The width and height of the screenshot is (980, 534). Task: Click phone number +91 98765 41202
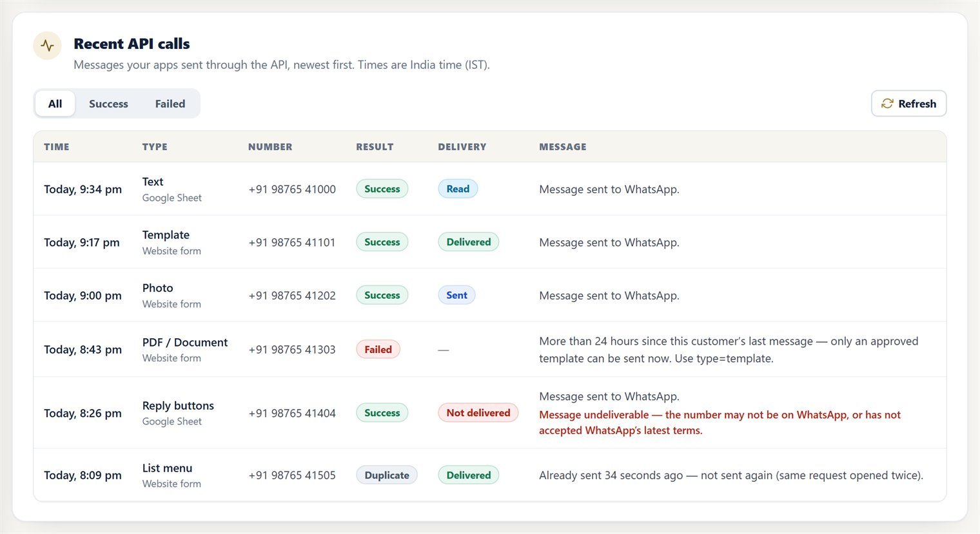click(292, 296)
